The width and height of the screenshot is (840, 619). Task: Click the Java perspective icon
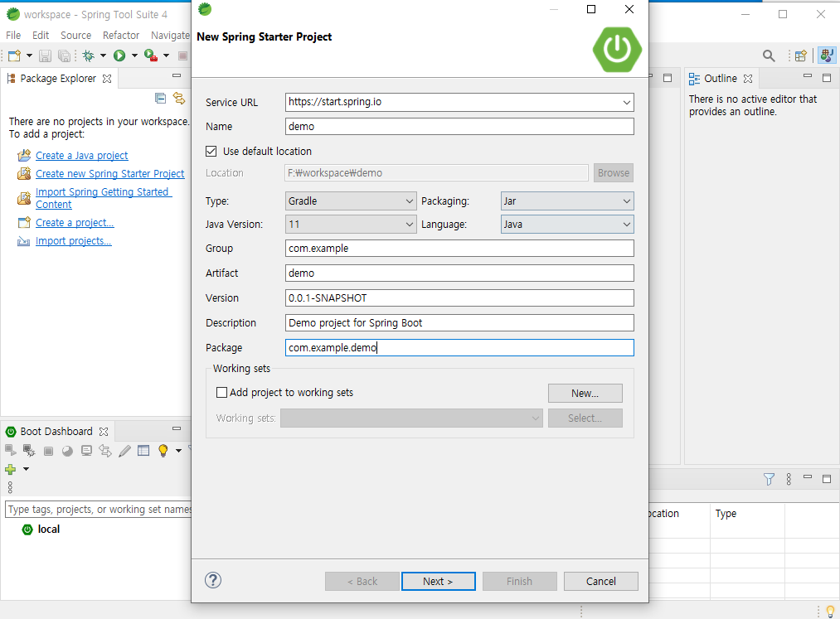[x=827, y=56]
